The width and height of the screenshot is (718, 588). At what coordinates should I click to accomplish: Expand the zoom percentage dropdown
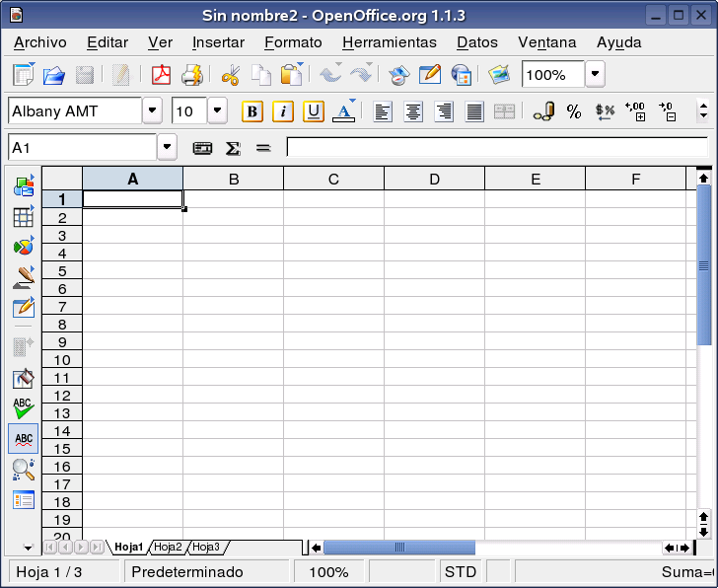pyautogui.click(x=595, y=74)
